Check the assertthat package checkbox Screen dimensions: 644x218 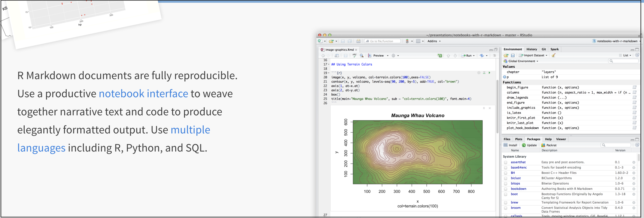pos(506,162)
